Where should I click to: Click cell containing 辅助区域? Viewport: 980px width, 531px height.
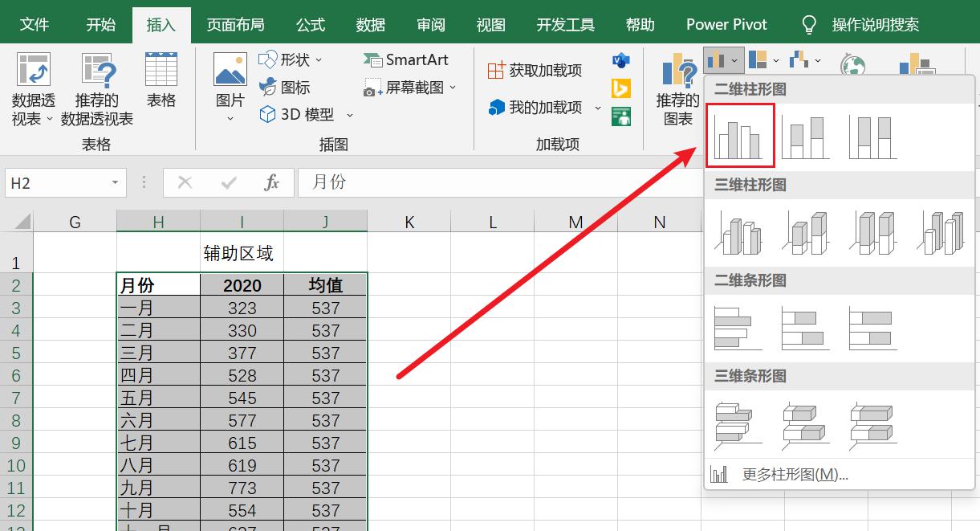[x=242, y=253]
